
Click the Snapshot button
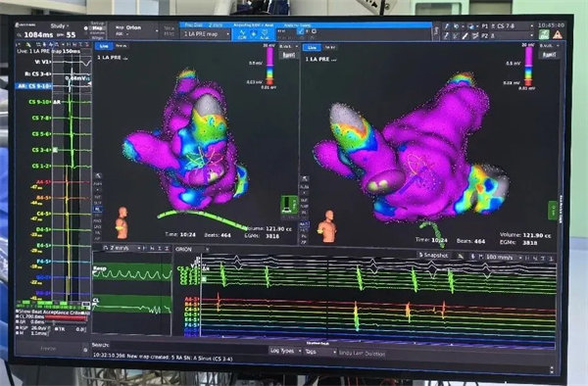[x=433, y=255]
